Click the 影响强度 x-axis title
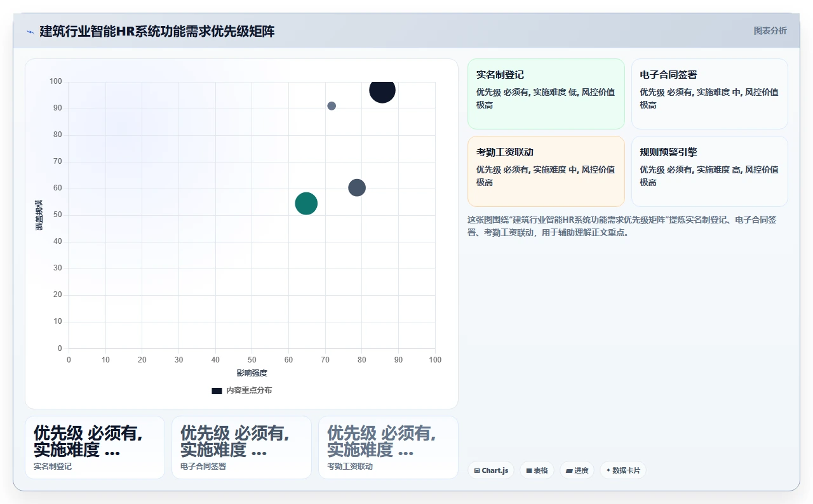Screen dimensions: 813x504 [252, 373]
